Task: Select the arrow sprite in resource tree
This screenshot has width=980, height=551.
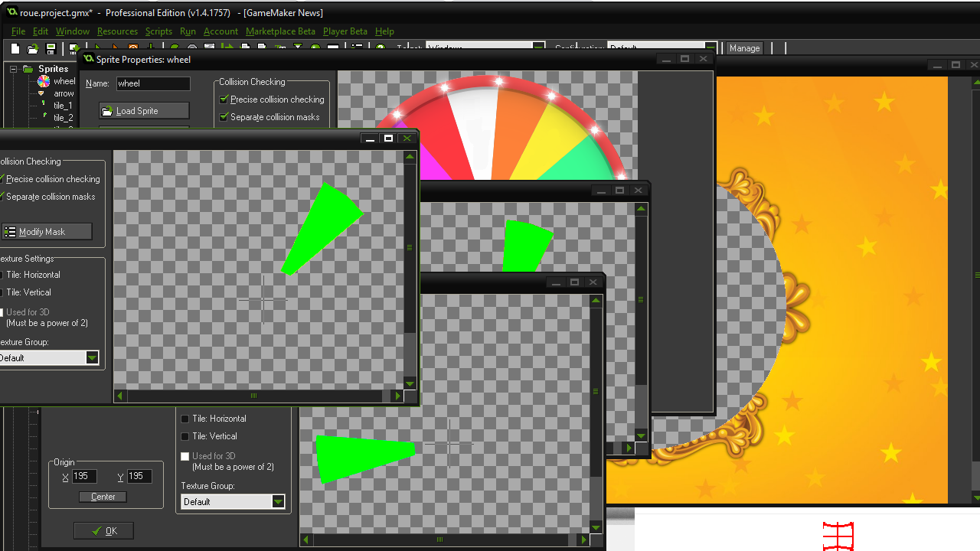Action: tap(64, 93)
